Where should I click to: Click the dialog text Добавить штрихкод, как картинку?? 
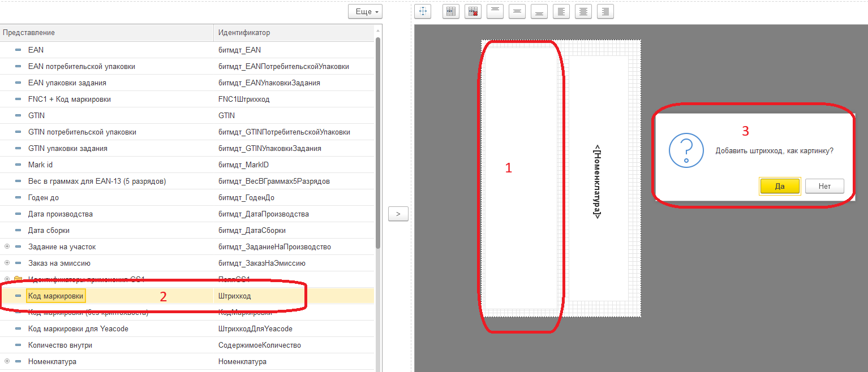774,151
